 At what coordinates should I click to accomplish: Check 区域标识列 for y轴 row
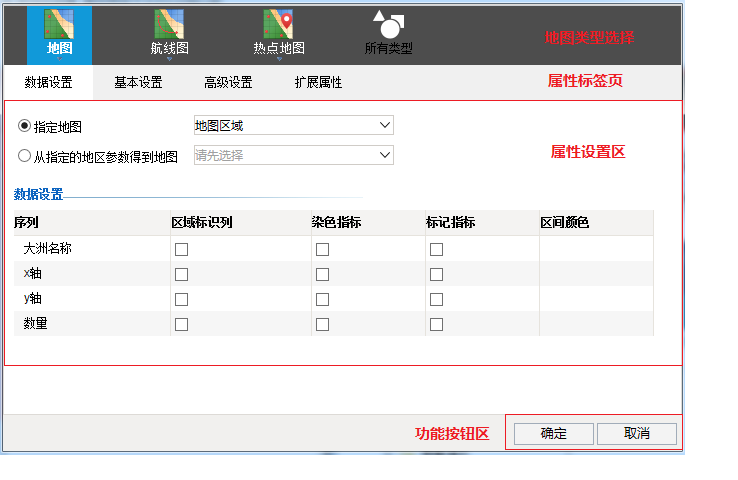coord(181,299)
